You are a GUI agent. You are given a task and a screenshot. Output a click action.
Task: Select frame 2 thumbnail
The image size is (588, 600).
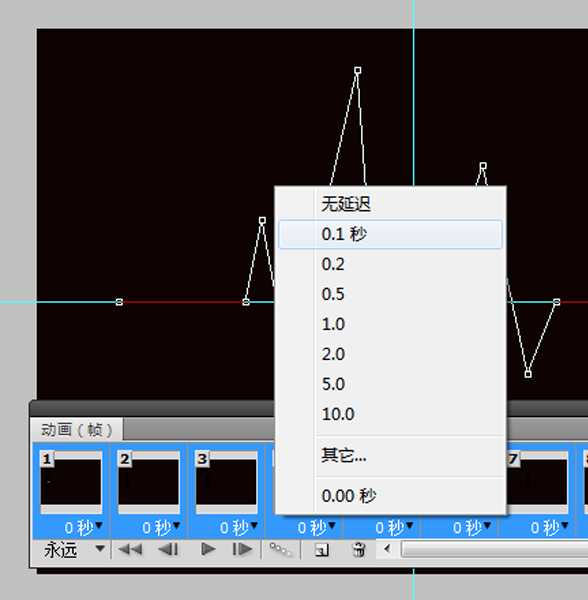click(x=148, y=482)
